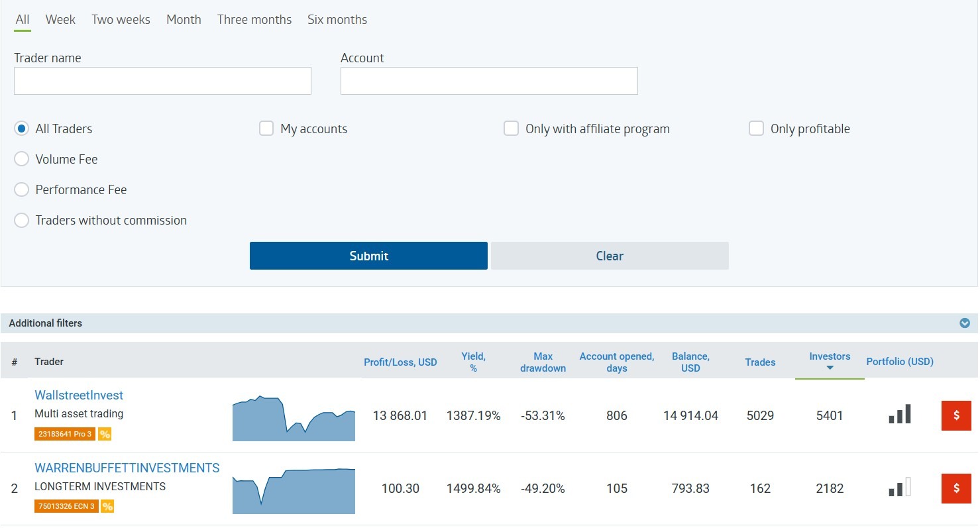The image size is (980, 528).
Task: Click the percent badge under WallstreetInvest
Action: (x=105, y=434)
